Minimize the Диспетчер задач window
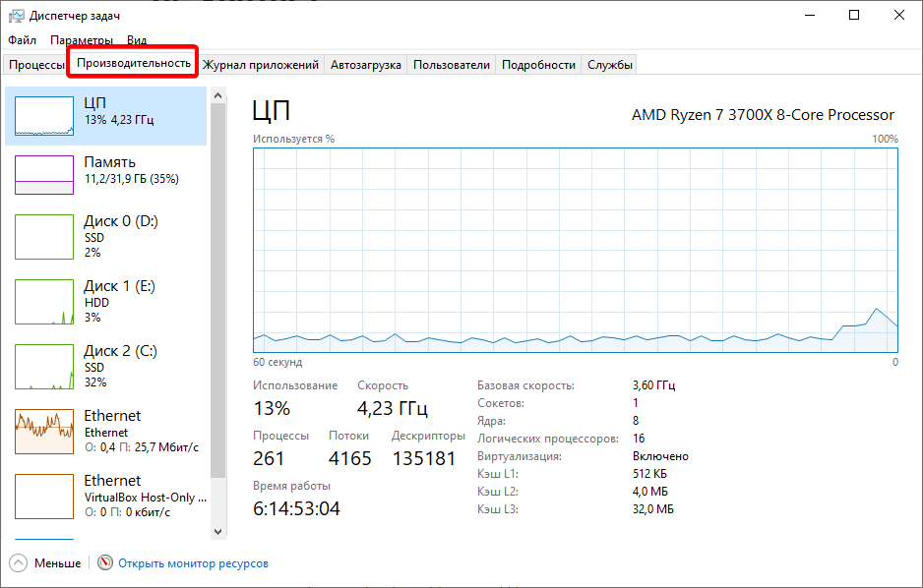923x588 pixels. click(x=810, y=16)
